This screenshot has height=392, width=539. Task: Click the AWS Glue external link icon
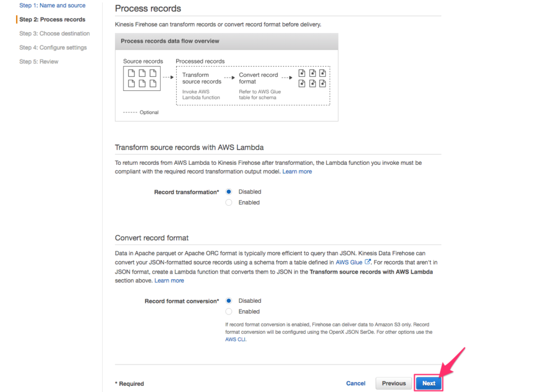point(368,262)
